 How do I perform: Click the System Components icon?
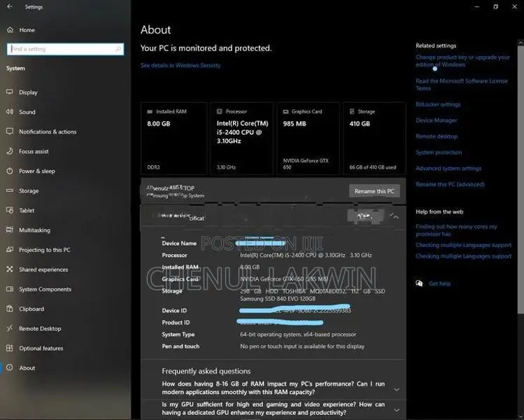point(10,289)
